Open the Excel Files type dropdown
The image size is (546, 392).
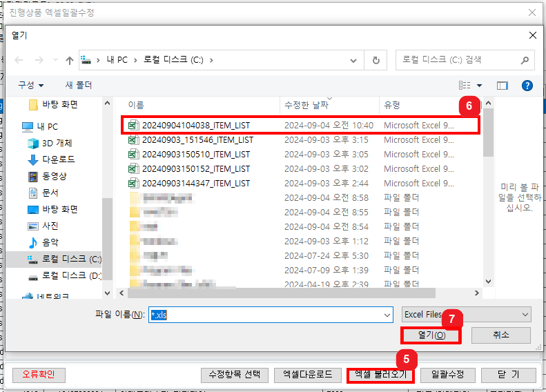tap(466, 315)
